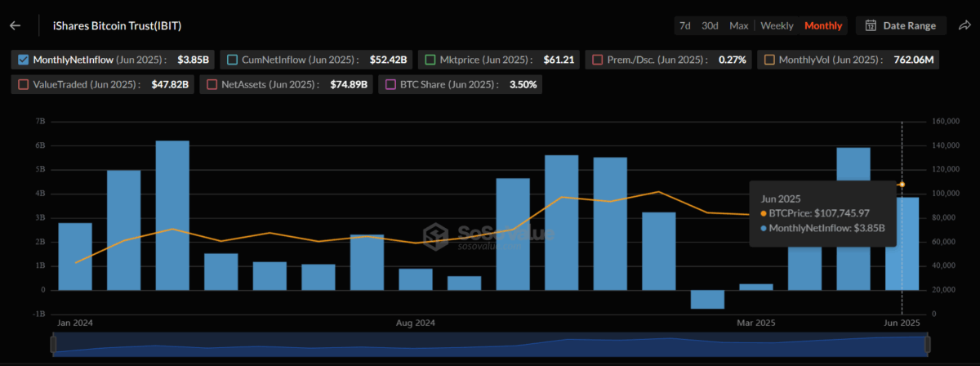The width and height of the screenshot is (980, 366).
Task: Click the left handle of range slider
Action: pos(54,346)
